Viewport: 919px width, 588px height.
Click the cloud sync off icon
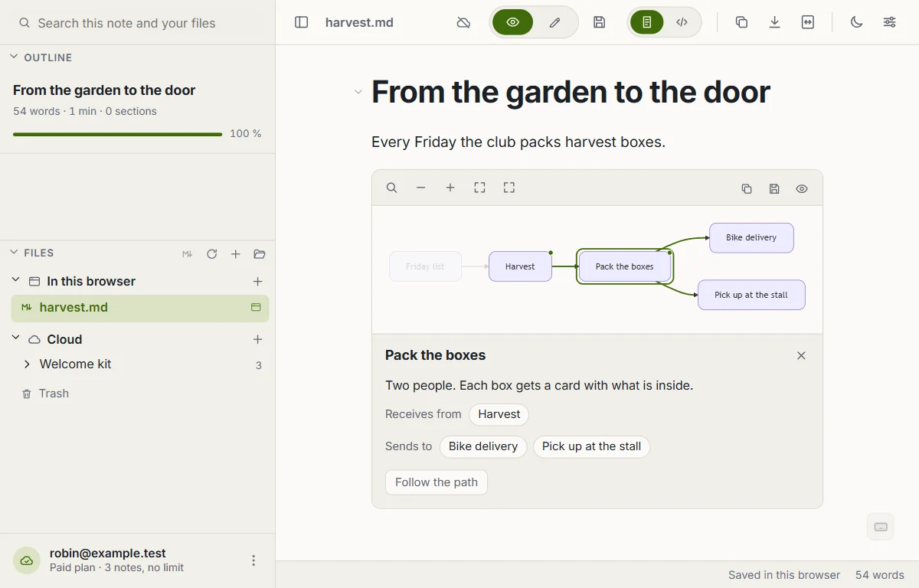(x=463, y=22)
